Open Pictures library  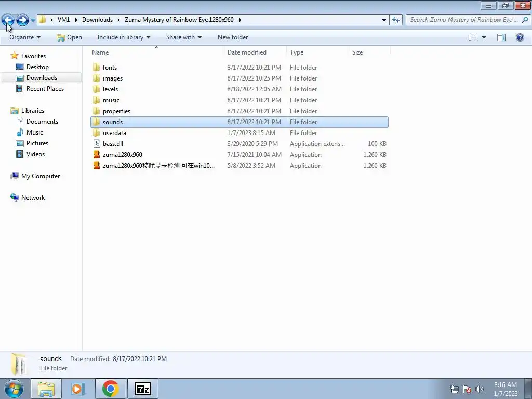(x=37, y=143)
